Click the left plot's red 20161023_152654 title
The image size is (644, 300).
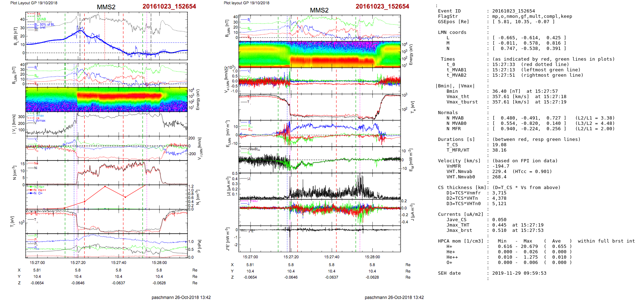click(x=169, y=6)
